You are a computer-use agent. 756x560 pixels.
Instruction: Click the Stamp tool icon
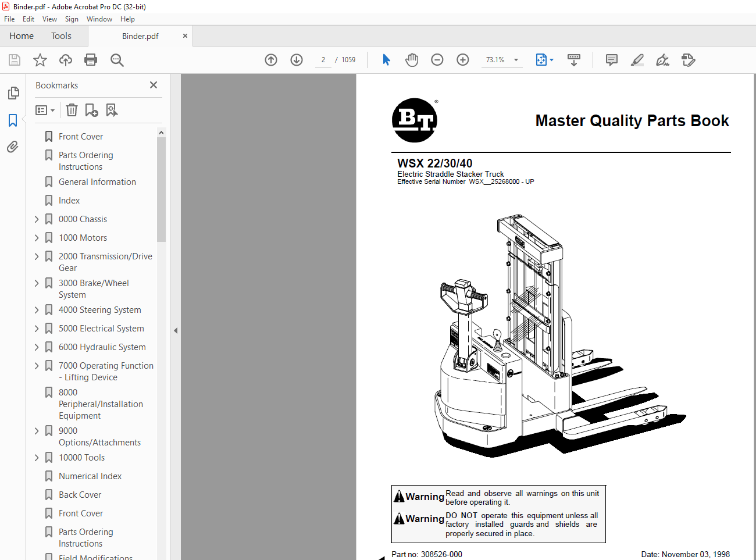pos(688,60)
